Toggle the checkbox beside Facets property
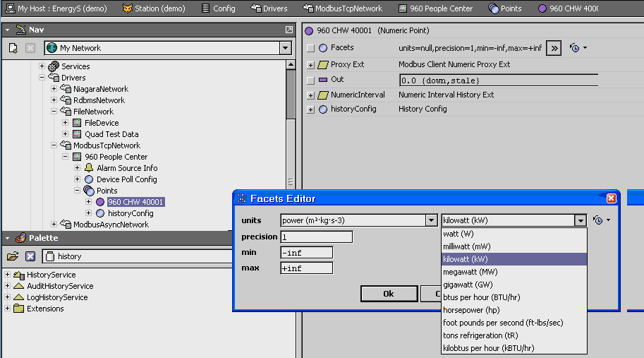The image size is (644, 358). (x=310, y=48)
